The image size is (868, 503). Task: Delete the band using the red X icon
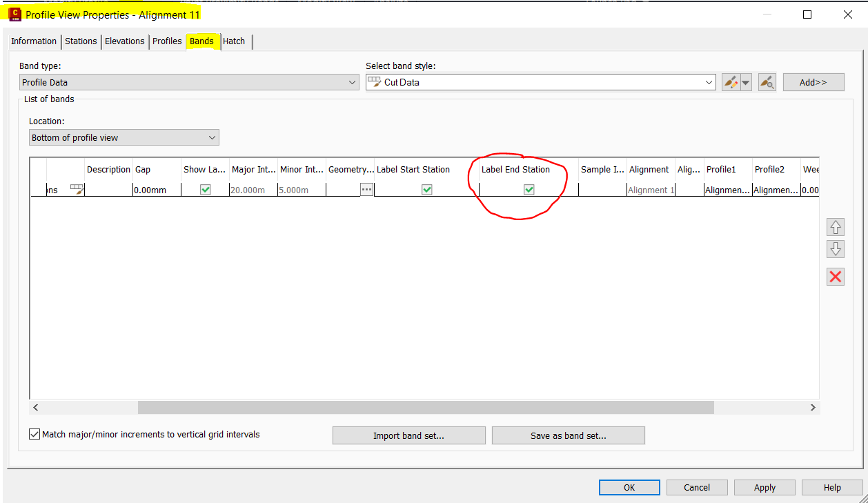(x=835, y=276)
